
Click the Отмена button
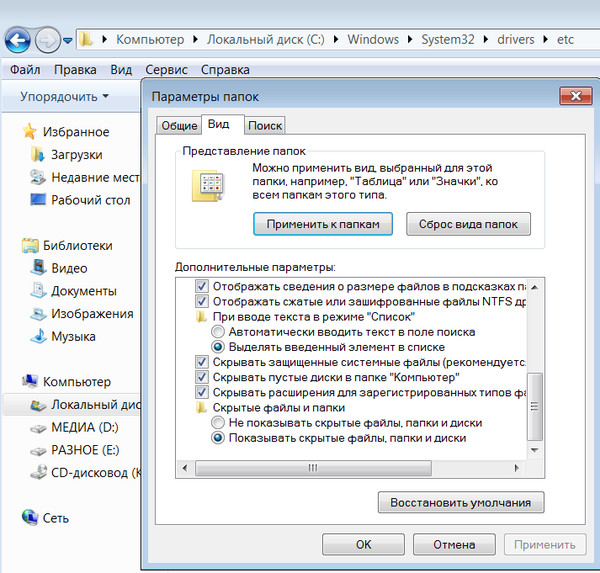[454, 544]
